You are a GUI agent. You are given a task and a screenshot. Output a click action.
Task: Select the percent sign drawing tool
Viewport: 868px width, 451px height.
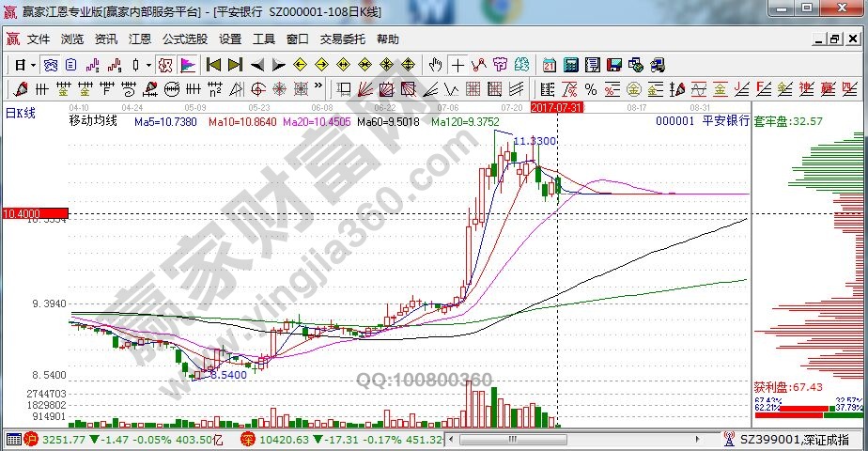click(590, 89)
